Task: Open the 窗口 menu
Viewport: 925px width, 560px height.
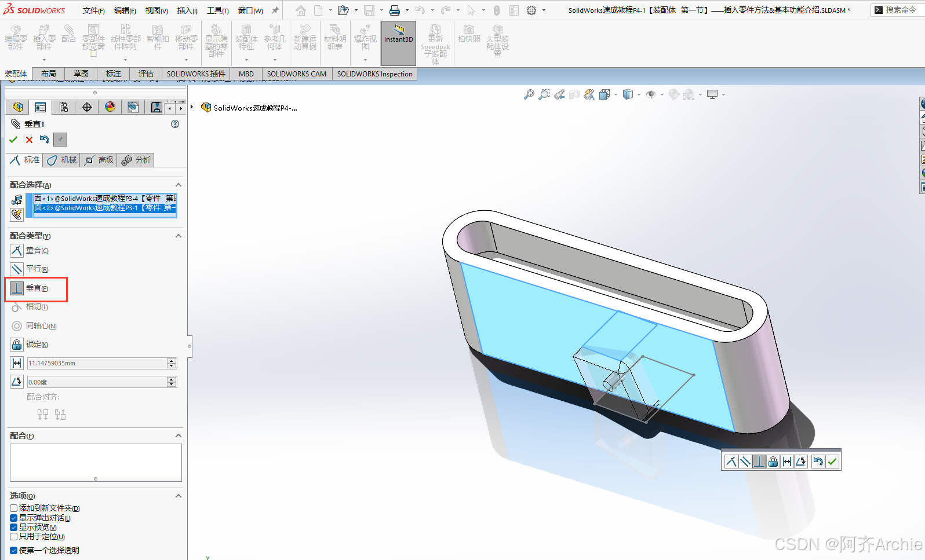Action: [250, 10]
